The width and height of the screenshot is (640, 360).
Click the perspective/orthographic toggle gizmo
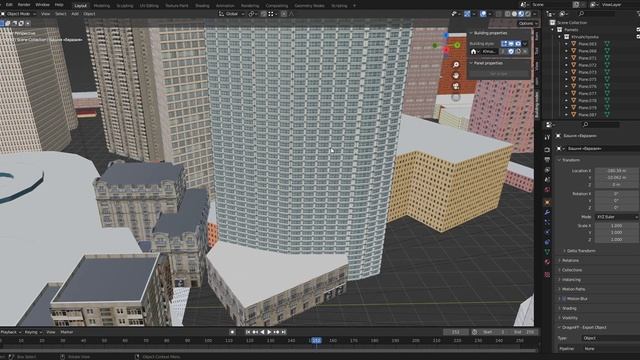[456, 98]
